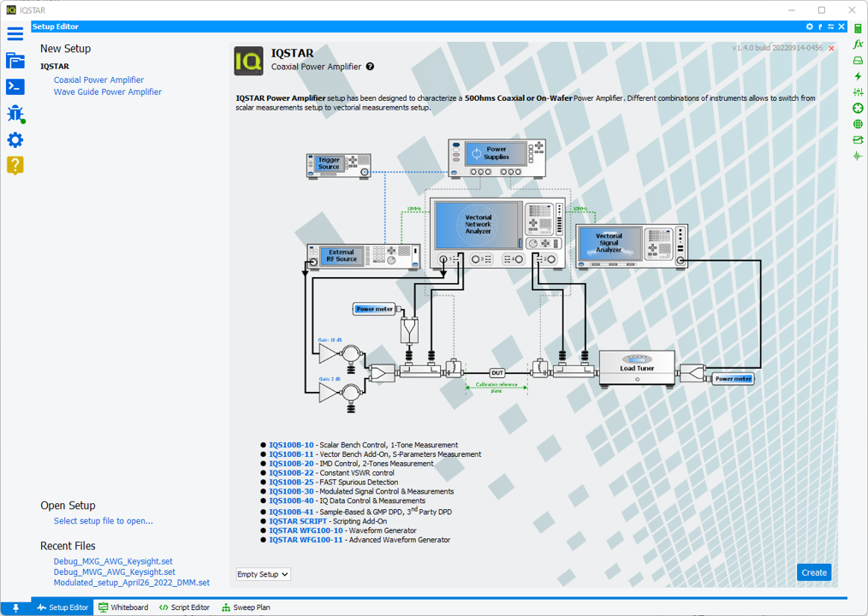Image resolution: width=868 pixels, height=616 pixels.
Task: Open the blue settings gear in sidebar
Action: pos(15,139)
